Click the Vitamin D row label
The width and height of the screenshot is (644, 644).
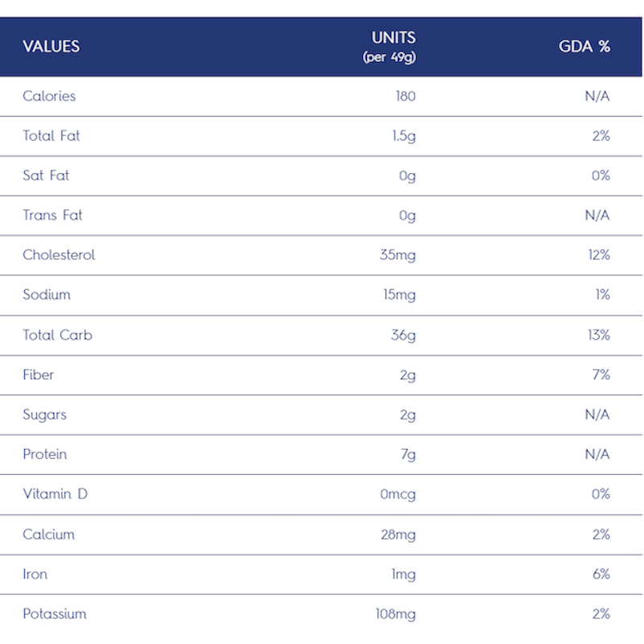tap(55, 494)
